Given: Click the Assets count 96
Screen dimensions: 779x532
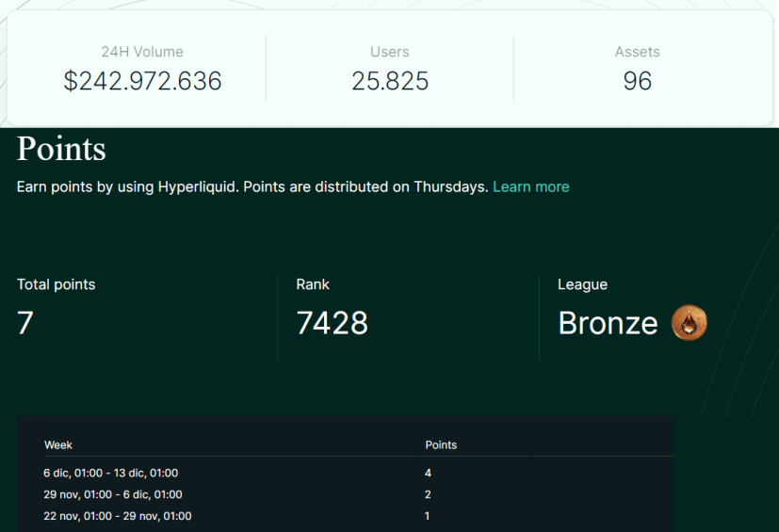Looking at the screenshot, I should (638, 81).
